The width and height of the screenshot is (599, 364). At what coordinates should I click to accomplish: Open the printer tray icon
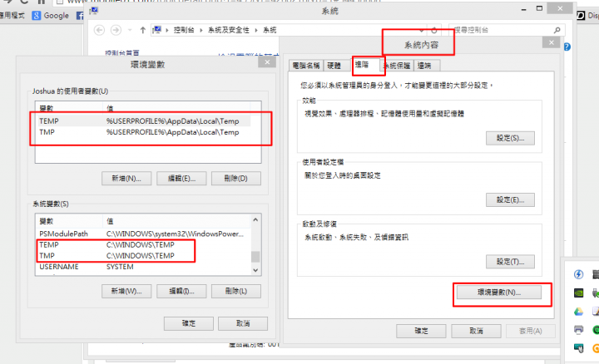pos(578,329)
